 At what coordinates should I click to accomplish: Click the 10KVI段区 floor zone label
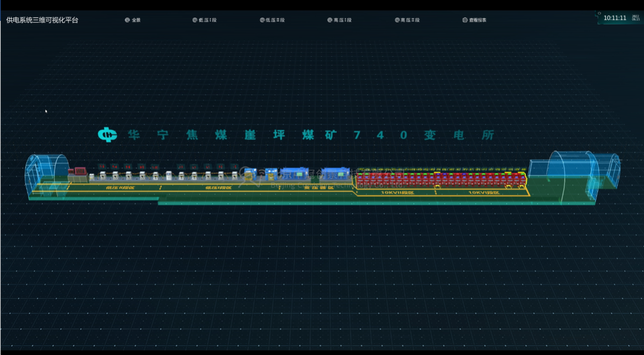pos(485,193)
